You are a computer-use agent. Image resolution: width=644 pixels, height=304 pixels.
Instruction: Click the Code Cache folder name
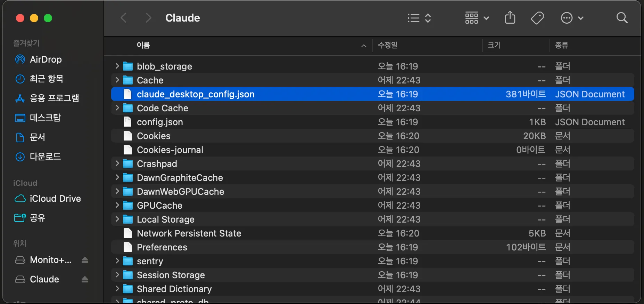(163, 108)
